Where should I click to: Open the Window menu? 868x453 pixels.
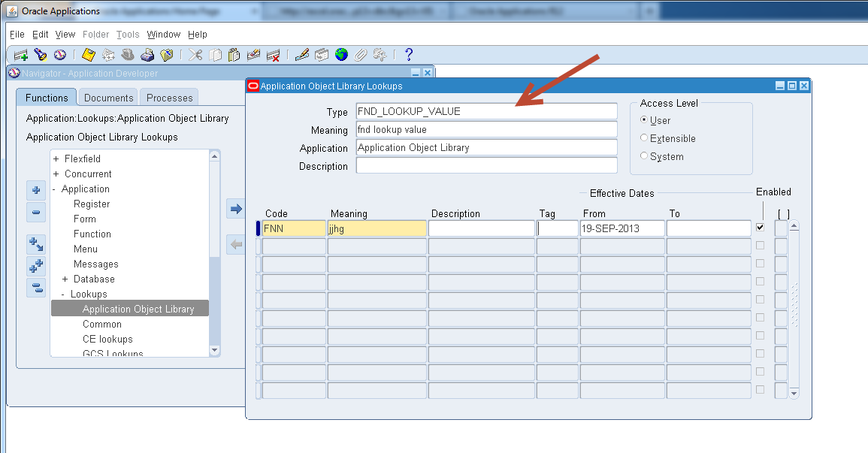point(164,35)
